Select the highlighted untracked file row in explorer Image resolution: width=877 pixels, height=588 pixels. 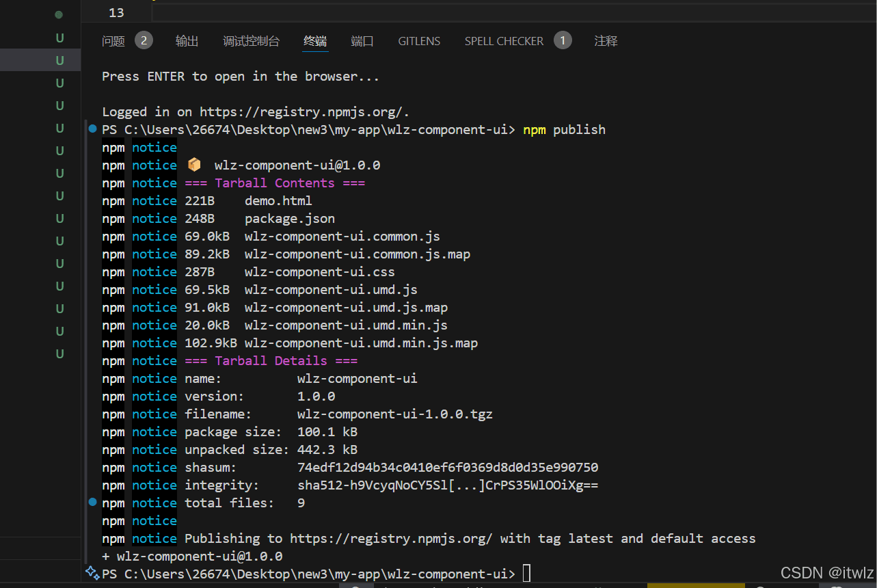[41, 60]
